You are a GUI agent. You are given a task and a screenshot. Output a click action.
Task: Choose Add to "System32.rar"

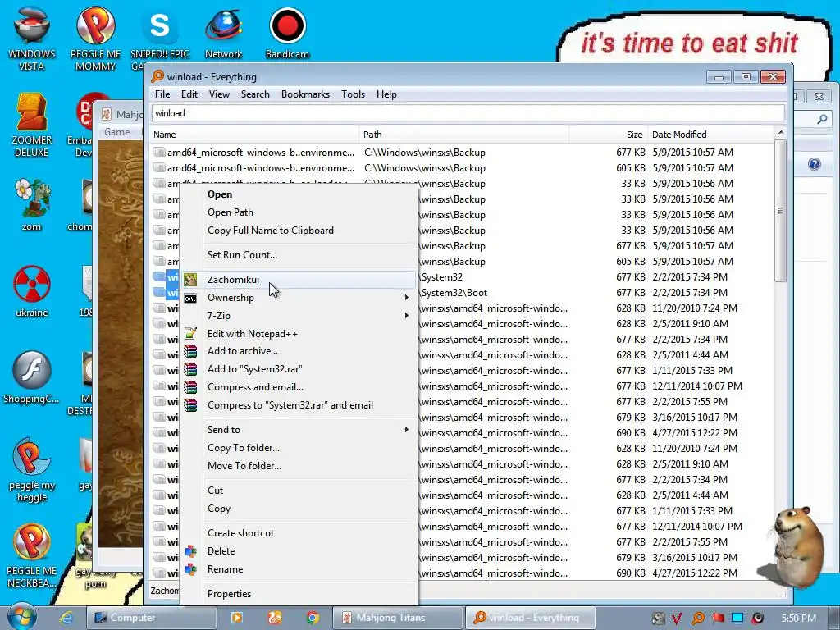click(298, 369)
